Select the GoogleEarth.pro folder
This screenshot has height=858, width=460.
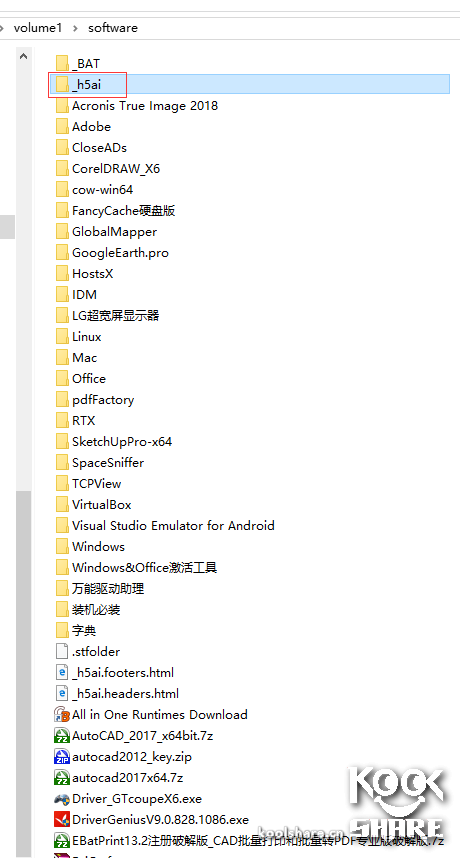[112, 253]
